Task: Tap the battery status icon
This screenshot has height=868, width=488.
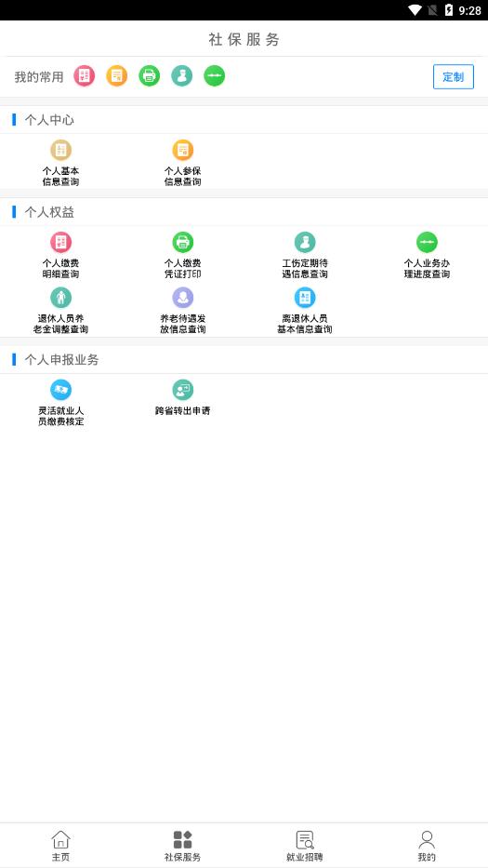Action: pyautogui.click(x=449, y=10)
